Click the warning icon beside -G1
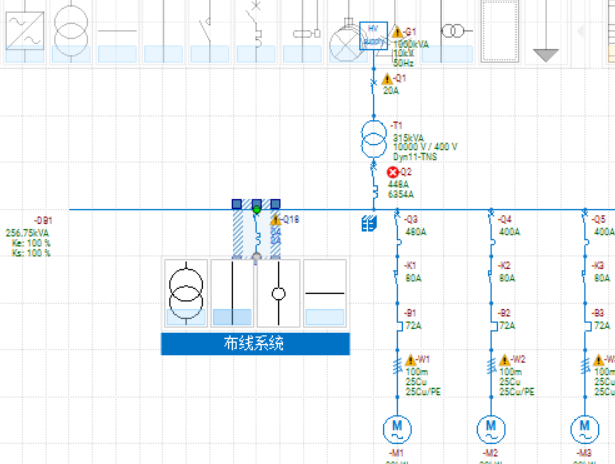Screen dimensions: 615x464 [x=397, y=32]
